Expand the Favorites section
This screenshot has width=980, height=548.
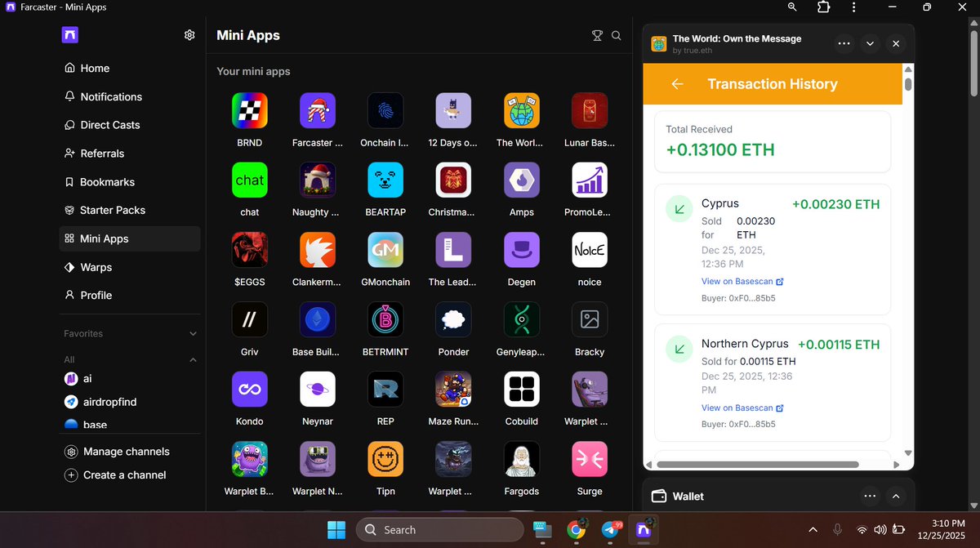(194, 334)
